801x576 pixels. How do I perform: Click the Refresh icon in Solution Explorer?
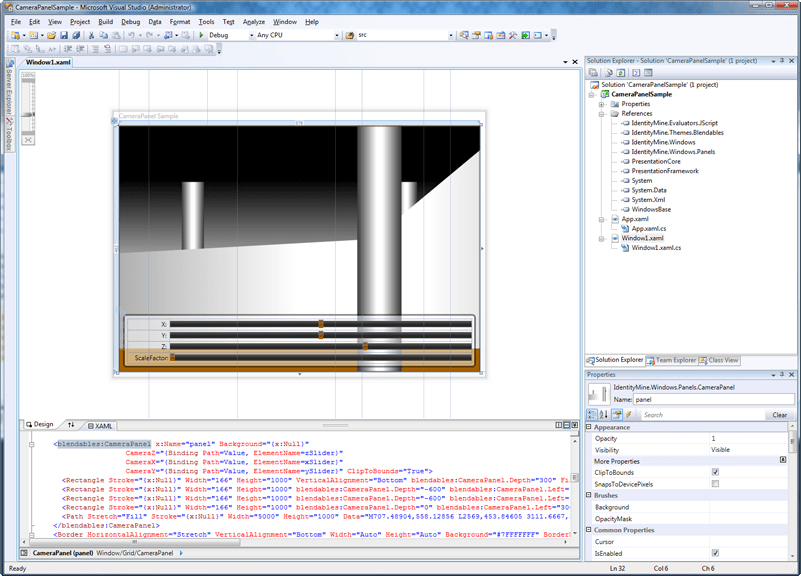(x=621, y=73)
